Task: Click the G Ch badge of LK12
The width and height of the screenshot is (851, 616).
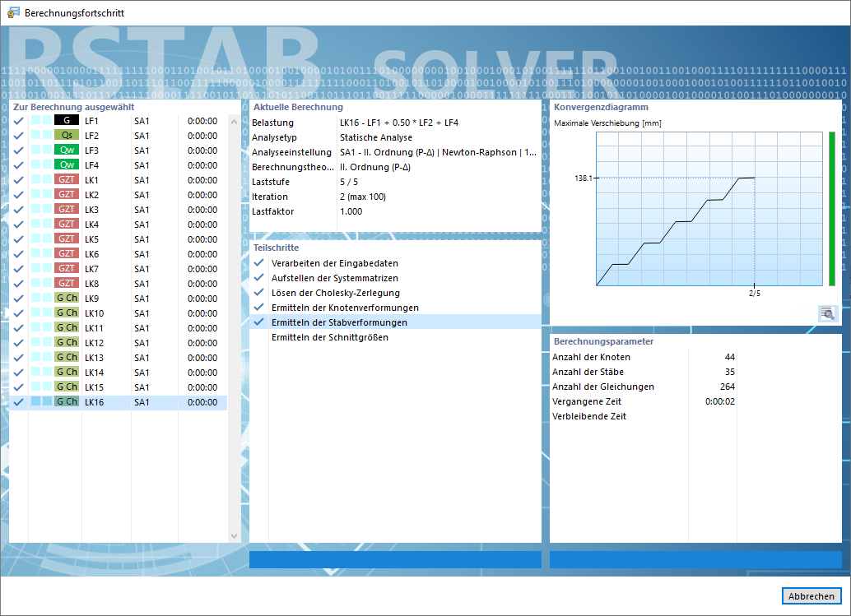Action: pyautogui.click(x=67, y=342)
